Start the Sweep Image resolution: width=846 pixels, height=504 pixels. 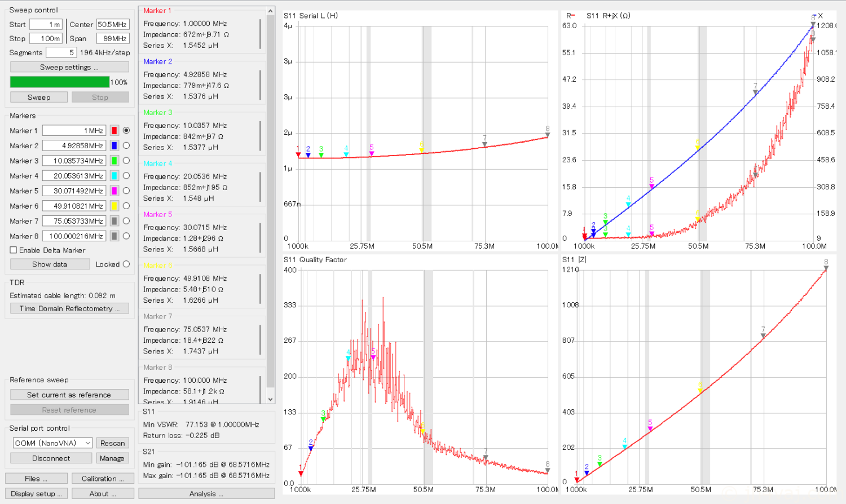pos(39,98)
